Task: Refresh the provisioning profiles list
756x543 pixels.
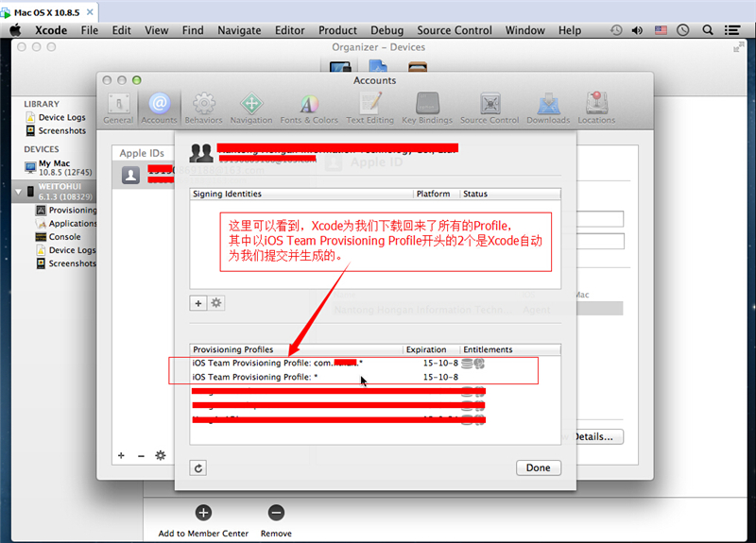Action: [198, 467]
